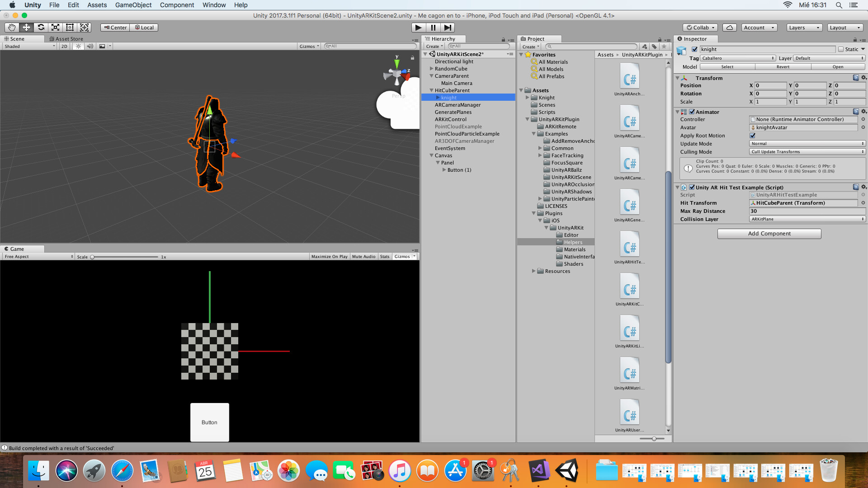868x488 pixels.
Task: Open the GameObject menu
Action: click(133, 5)
